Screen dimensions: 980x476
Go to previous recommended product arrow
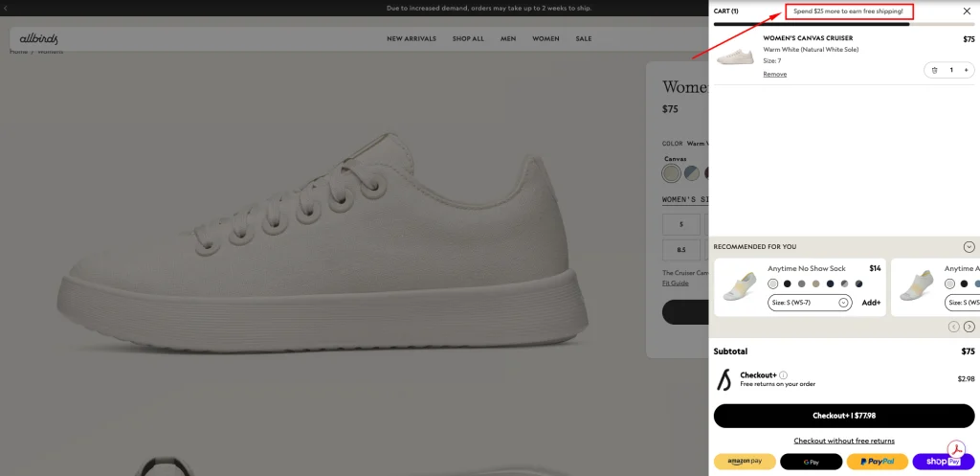pyautogui.click(x=954, y=326)
